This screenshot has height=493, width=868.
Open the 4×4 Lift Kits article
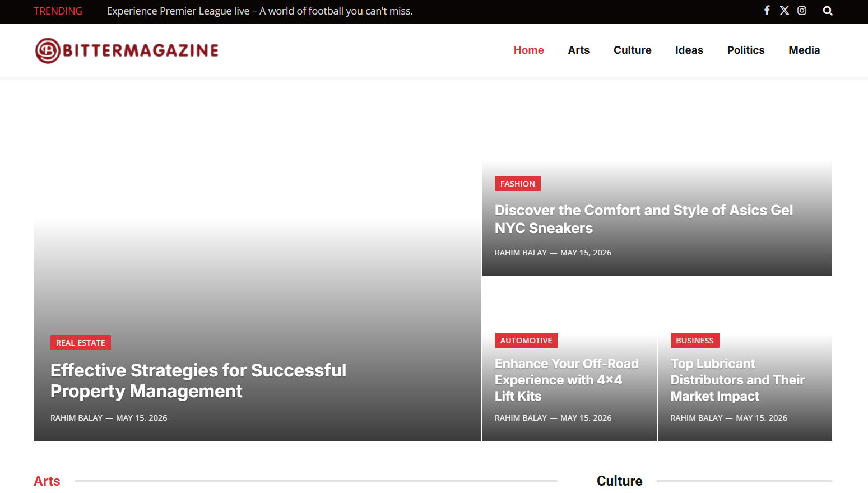pos(567,380)
